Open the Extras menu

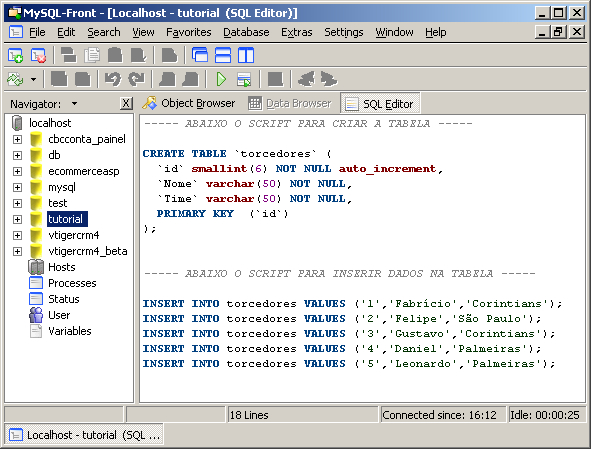point(297,32)
